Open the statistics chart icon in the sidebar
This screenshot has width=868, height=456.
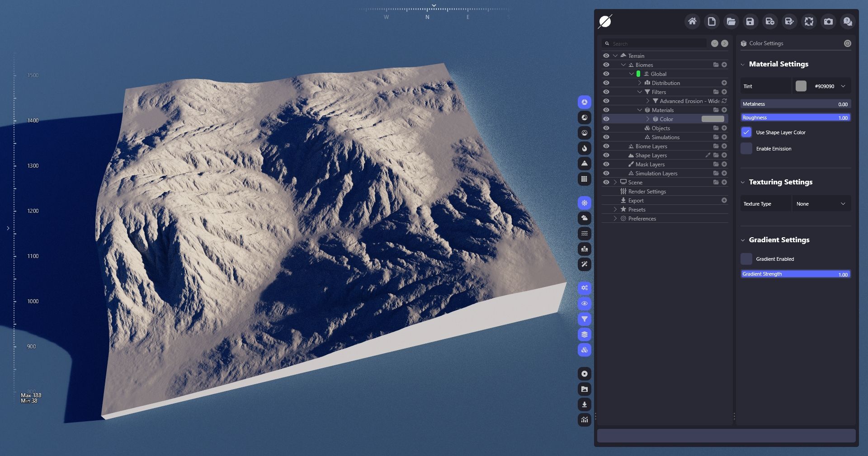(585, 420)
